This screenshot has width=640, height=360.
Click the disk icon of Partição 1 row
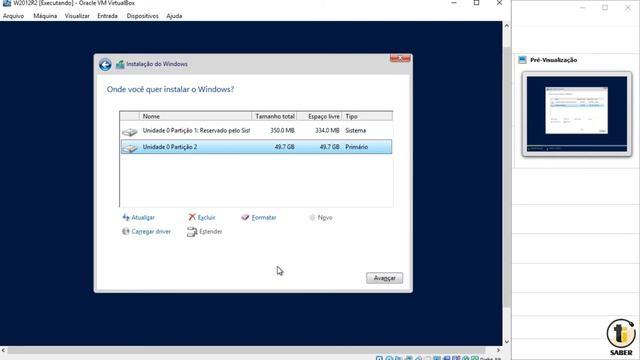click(130, 131)
